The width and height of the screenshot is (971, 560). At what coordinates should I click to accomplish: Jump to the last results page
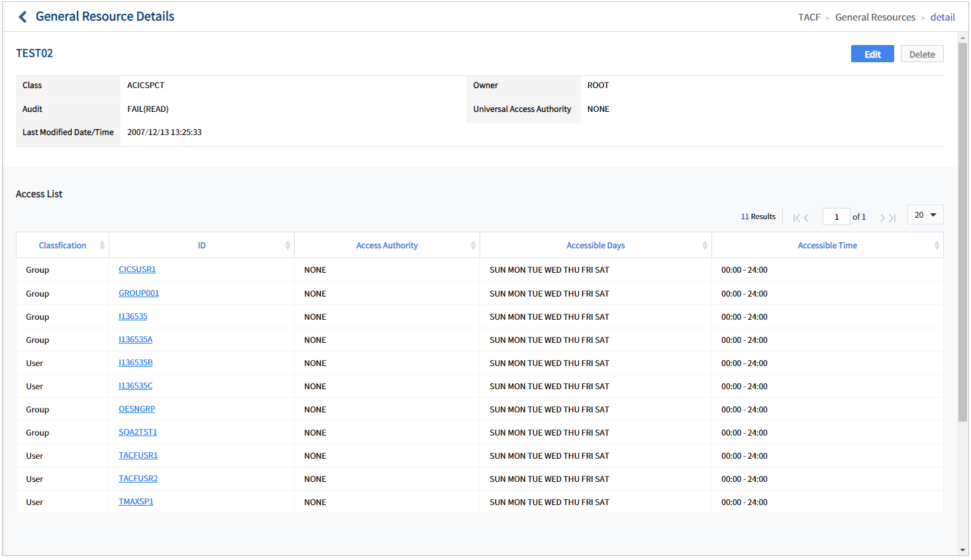click(893, 218)
